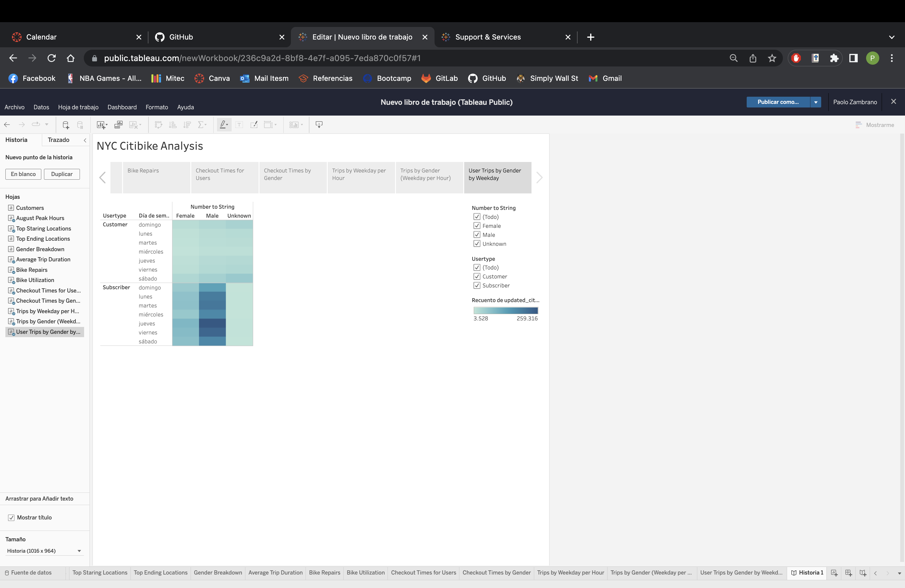Select the Bike Repairs story point
Viewport: 905px width, 588px height.
[156, 178]
